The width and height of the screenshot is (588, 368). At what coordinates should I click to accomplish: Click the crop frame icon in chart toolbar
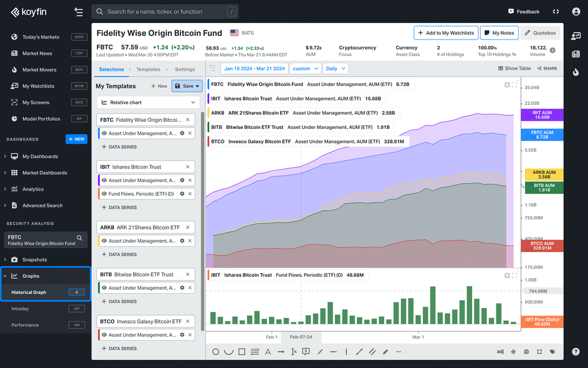(x=539, y=352)
